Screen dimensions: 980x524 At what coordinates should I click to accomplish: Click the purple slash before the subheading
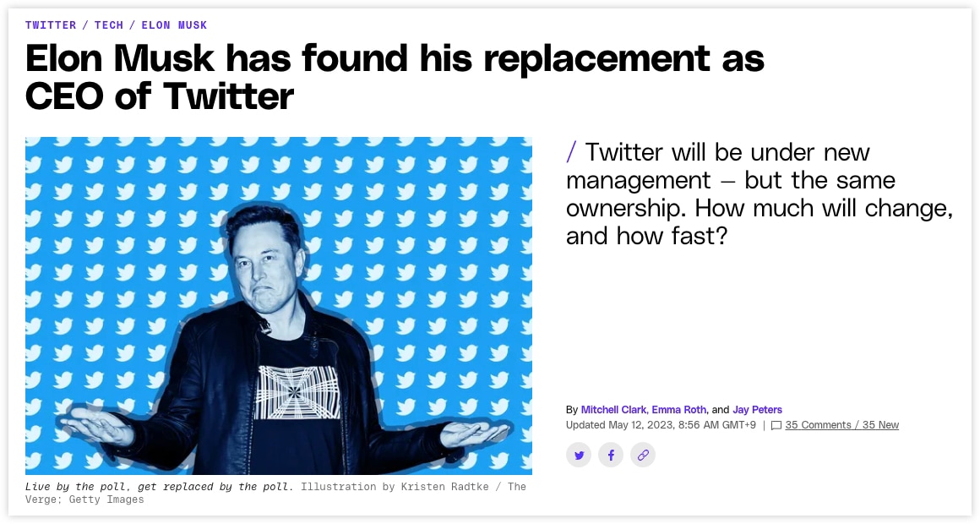571,152
